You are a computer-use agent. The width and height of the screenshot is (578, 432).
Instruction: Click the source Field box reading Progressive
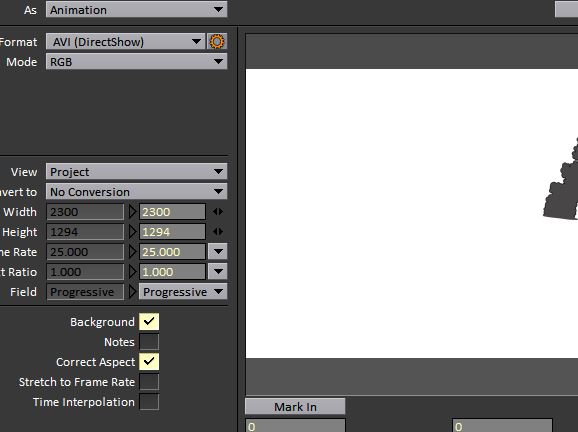point(85,292)
